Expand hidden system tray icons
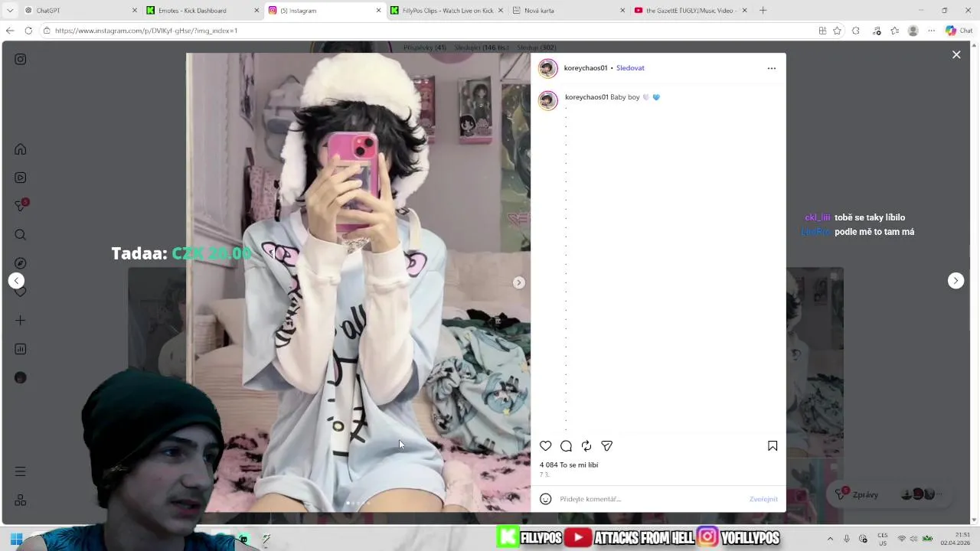Viewport: 980px width, 551px height. [x=830, y=539]
